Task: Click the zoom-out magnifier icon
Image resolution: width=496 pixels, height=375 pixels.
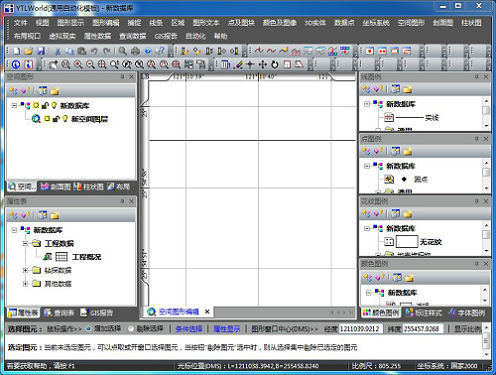Action: tap(90, 64)
